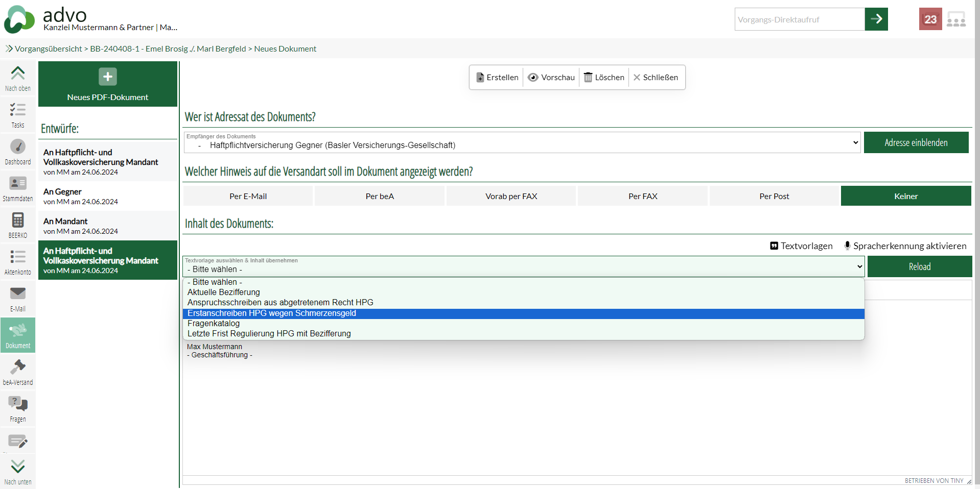
Task: Open the Tasks sidebar icon
Action: (x=18, y=115)
